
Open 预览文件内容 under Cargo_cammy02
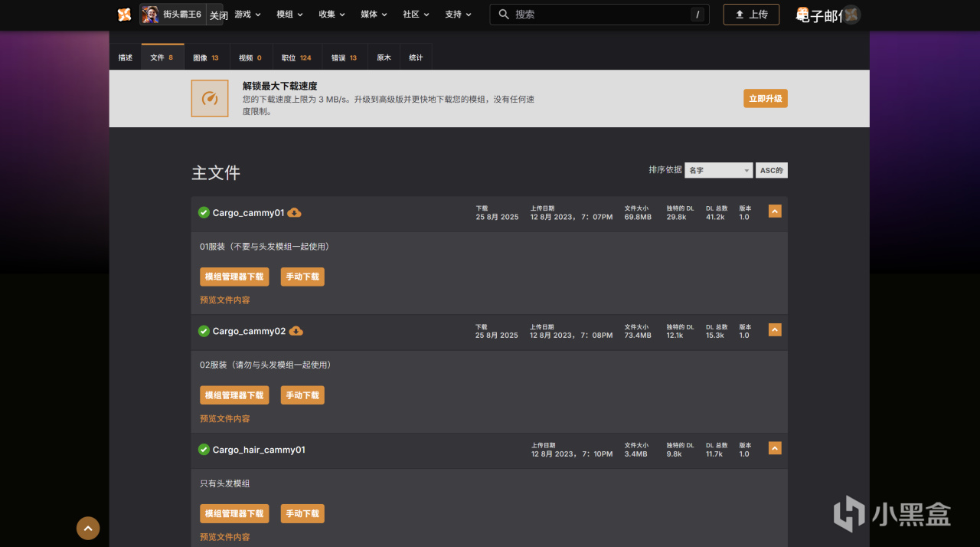click(225, 419)
